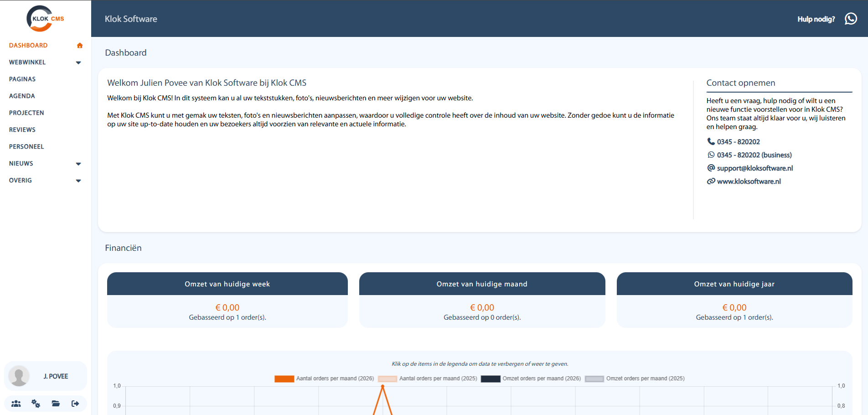The height and width of the screenshot is (415, 868).
Task: Click the Omzet van huidige week header
Action: (x=227, y=284)
